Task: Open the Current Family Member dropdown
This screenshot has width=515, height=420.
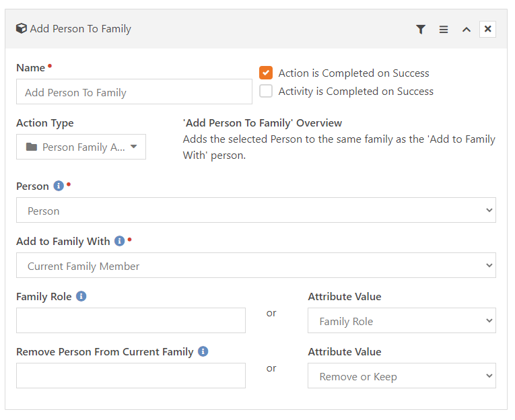Action: point(256,265)
